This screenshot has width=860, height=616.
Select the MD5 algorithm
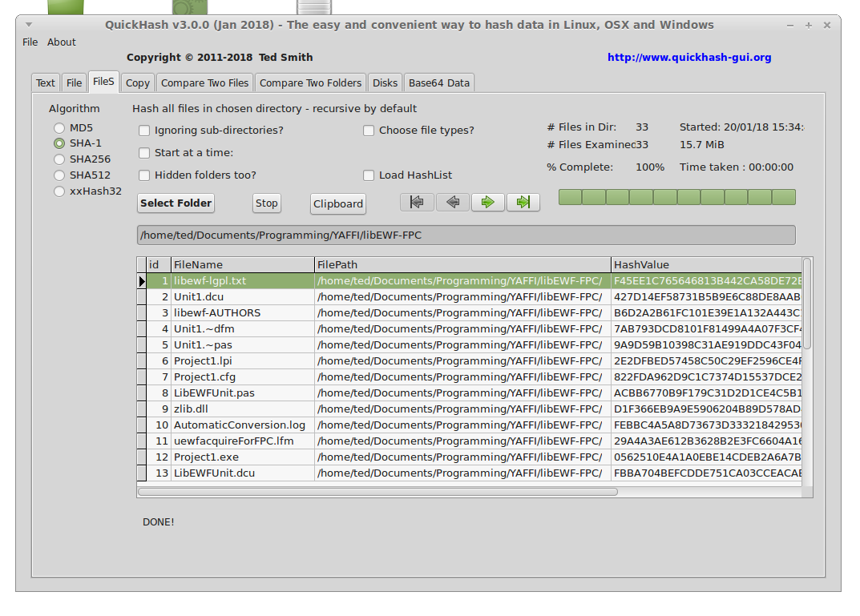coord(59,128)
